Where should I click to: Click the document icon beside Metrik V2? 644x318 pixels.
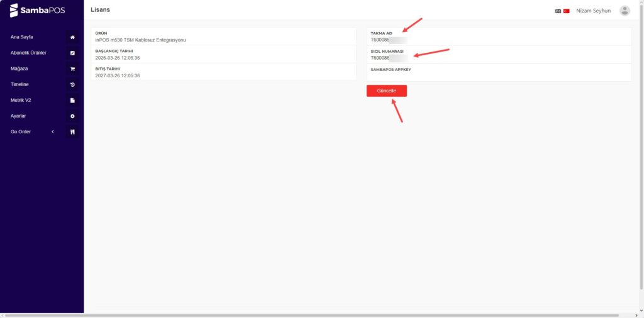click(x=72, y=101)
